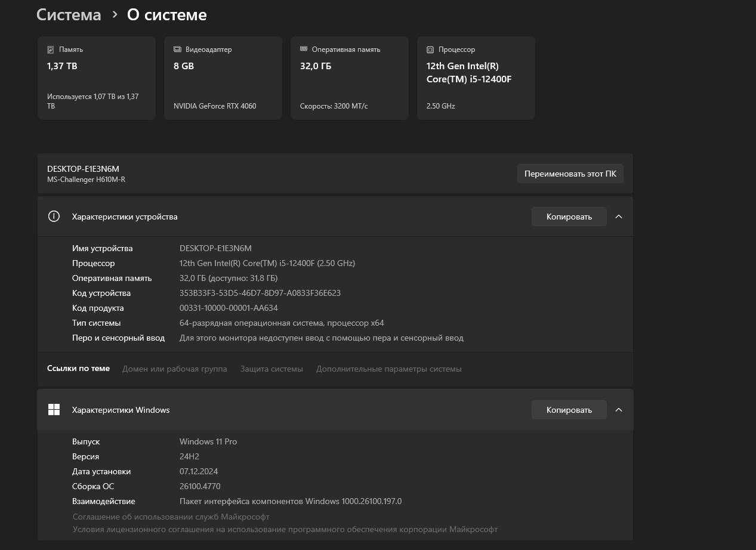The width and height of the screenshot is (756, 550).
Task: Copy Windows specifications with Копировать
Action: pyautogui.click(x=569, y=410)
